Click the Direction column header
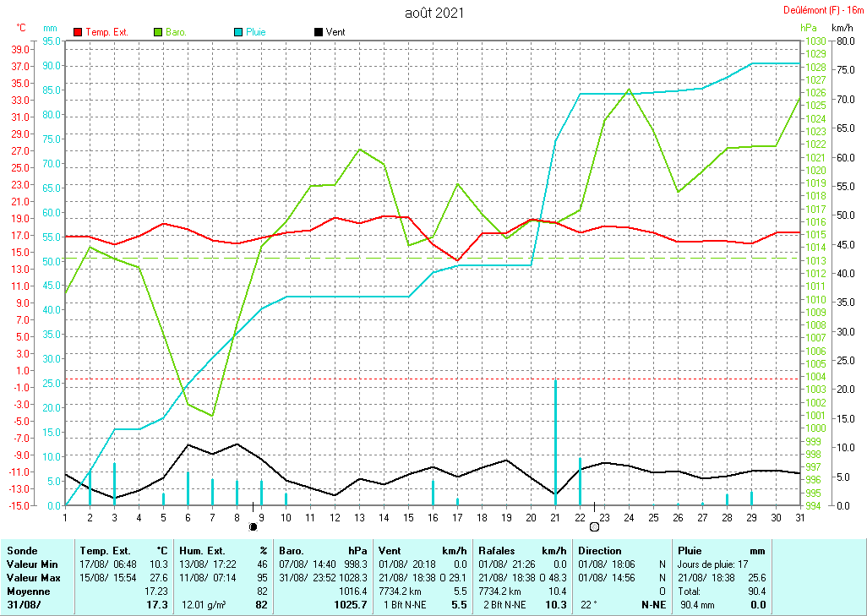The image size is (867, 616). [600, 549]
